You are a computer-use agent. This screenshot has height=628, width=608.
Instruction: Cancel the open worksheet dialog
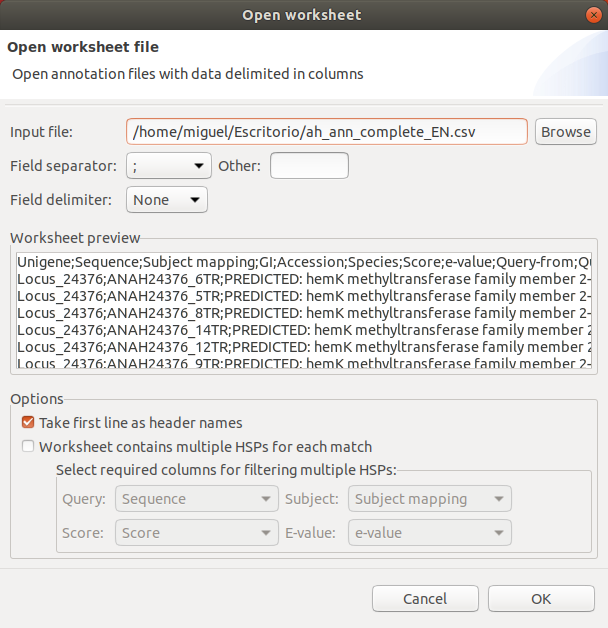point(425,599)
